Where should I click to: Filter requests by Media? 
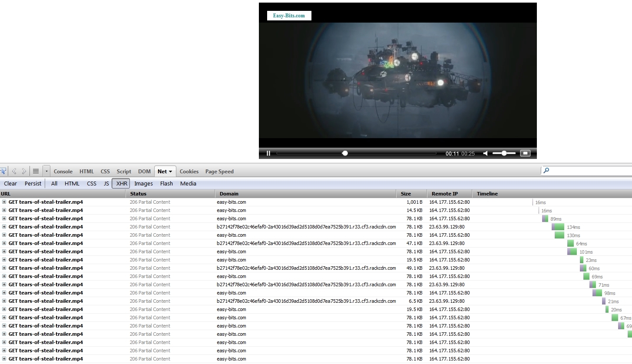[188, 183]
